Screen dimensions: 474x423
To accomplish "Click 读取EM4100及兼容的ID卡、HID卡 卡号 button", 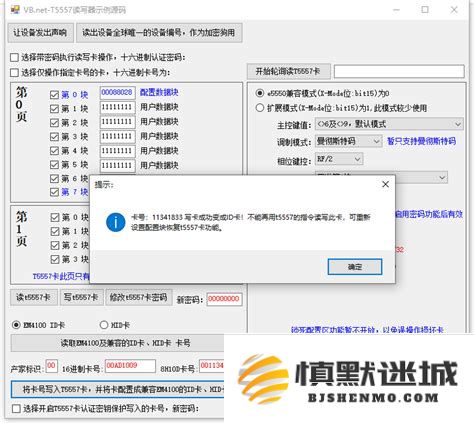I will (x=117, y=343).
